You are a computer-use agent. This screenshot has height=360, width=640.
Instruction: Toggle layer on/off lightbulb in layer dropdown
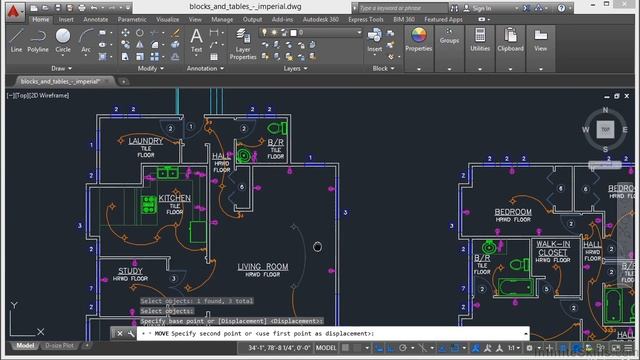[x=264, y=32]
